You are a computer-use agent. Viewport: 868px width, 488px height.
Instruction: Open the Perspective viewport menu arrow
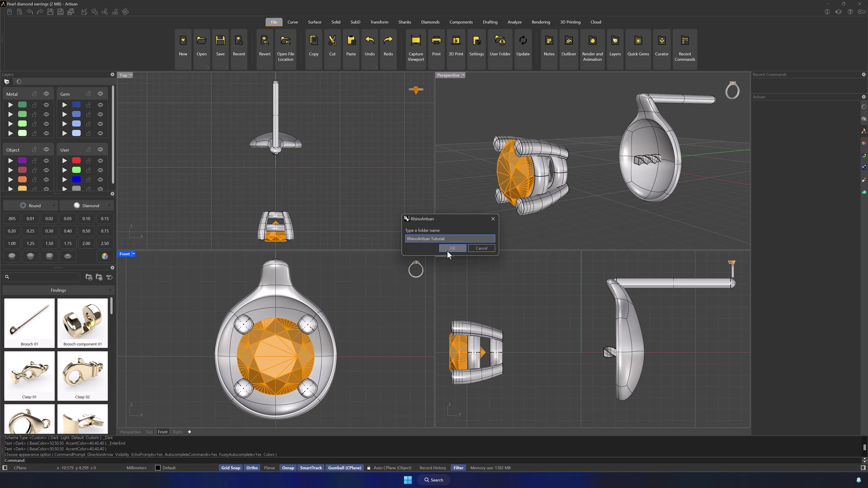coord(463,75)
